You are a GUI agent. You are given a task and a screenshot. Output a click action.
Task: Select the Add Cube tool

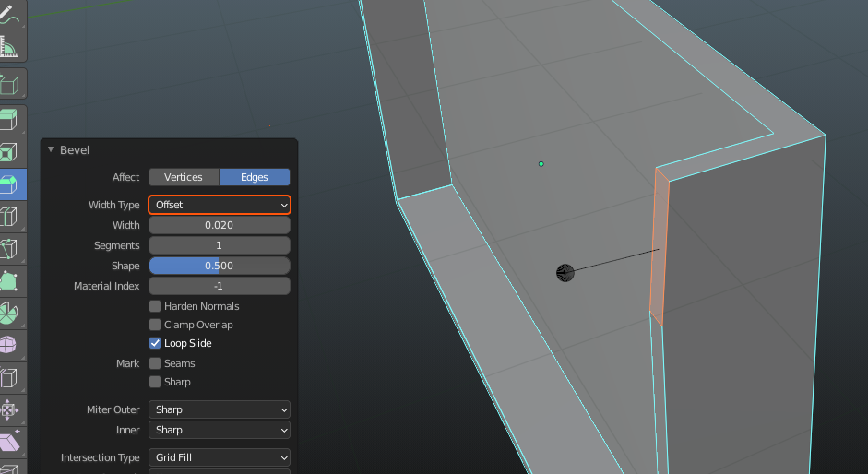point(10,85)
